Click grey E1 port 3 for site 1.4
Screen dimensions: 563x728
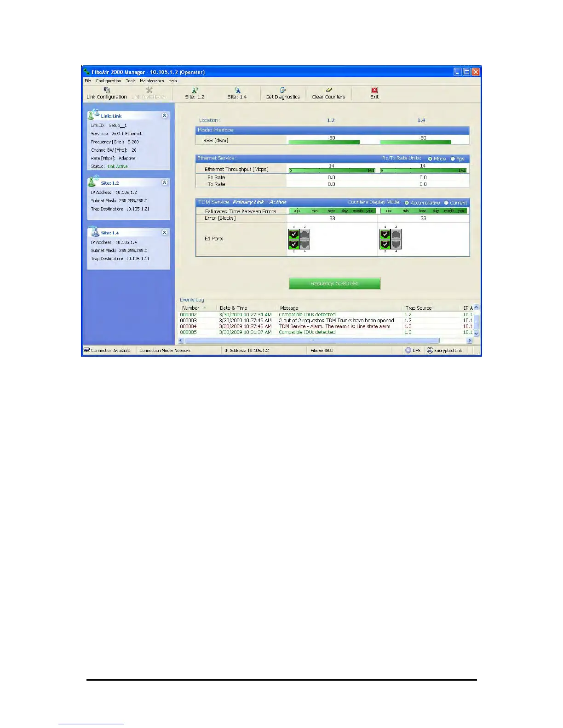[396, 234]
